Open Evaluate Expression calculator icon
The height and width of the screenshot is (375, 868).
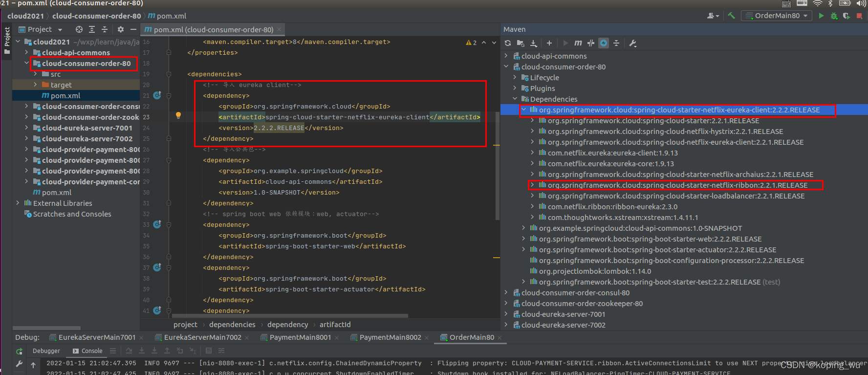[x=209, y=351]
